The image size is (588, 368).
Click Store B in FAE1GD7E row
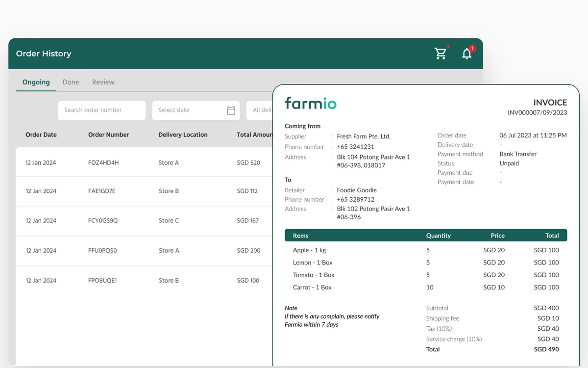tap(169, 191)
